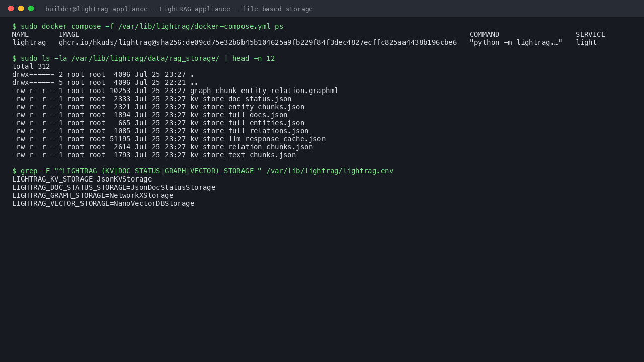
Task: Click the ghcr.io/hkuds/lightrag image digest
Action: (258, 42)
